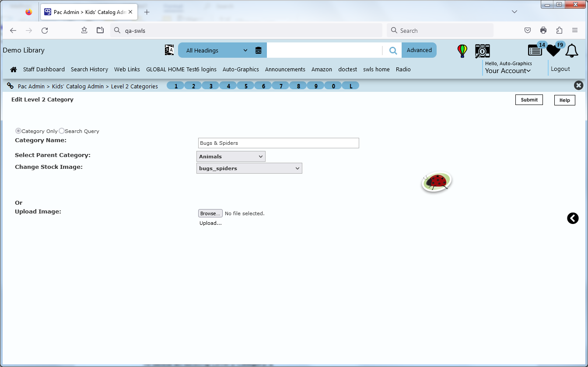Open the heart favorites icon

click(x=554, y=50)
